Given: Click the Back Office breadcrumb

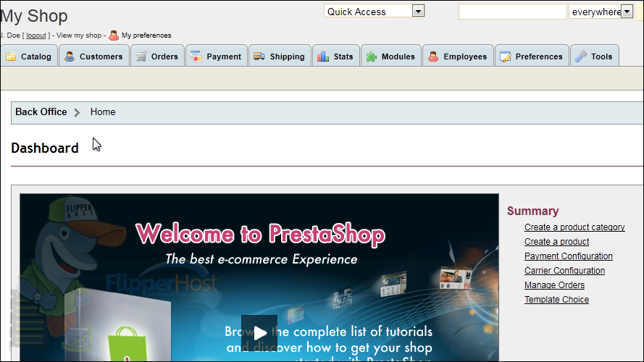Looking at the screenshot, I should tap(41, 111).
